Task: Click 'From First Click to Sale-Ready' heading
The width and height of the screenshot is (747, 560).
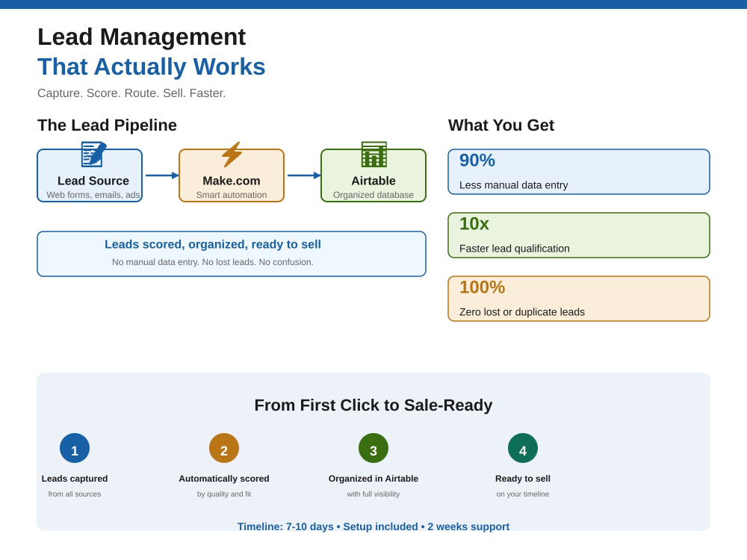Action: point(373,405)
